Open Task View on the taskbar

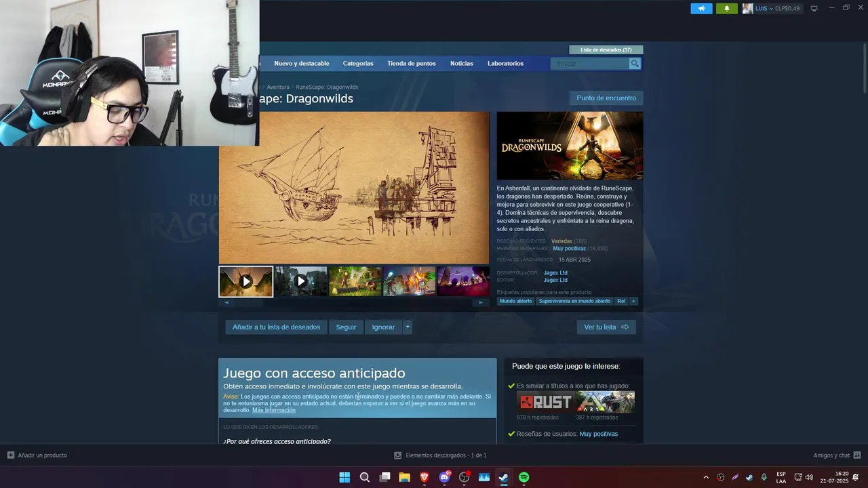pos(384,477)
